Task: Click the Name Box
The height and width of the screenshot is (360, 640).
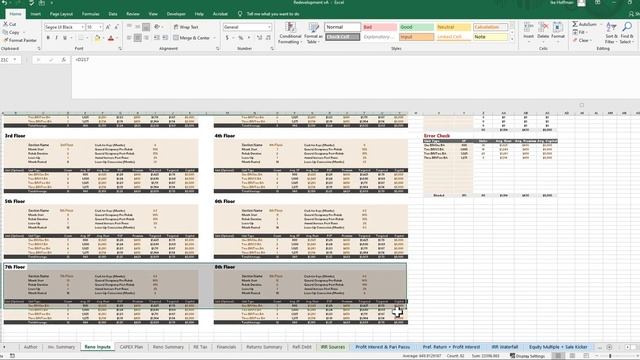Action: tap(8, 60)
